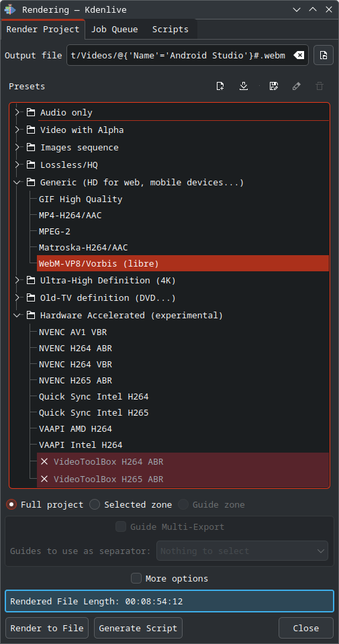Click the Kdenlive app icon in title bar
339x644 pixels.
(10, 10)
